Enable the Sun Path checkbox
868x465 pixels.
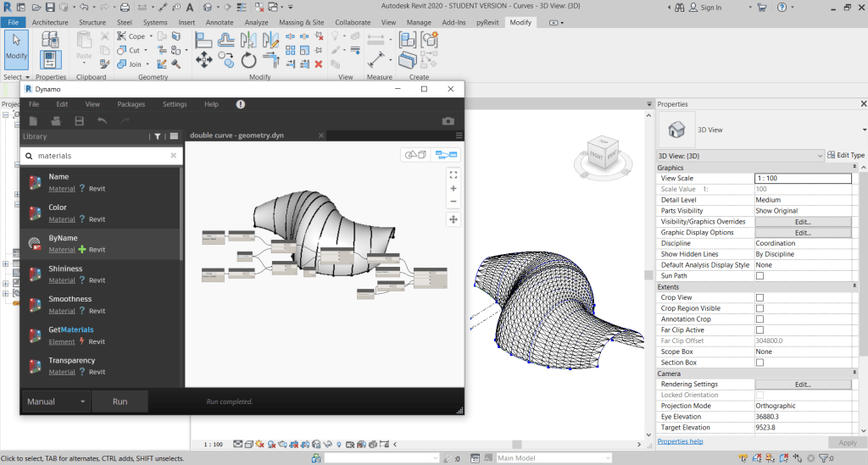click(759, 276)
